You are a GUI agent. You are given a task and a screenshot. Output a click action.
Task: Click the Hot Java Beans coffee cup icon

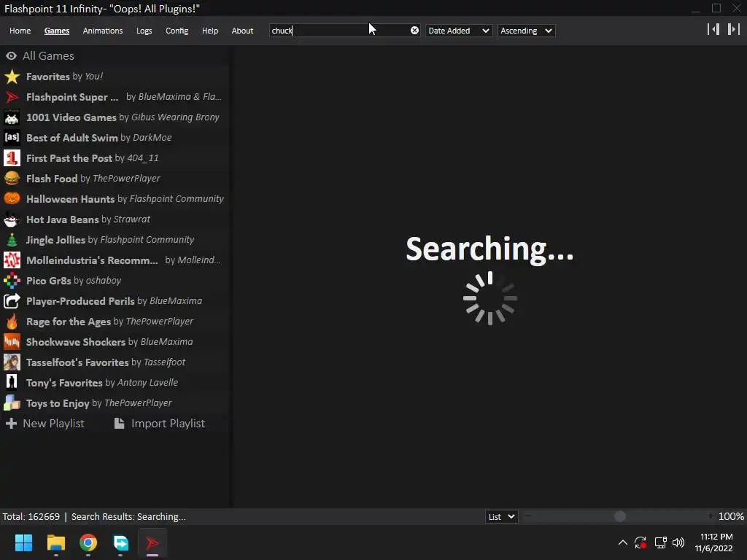click(x=12, y=219)
